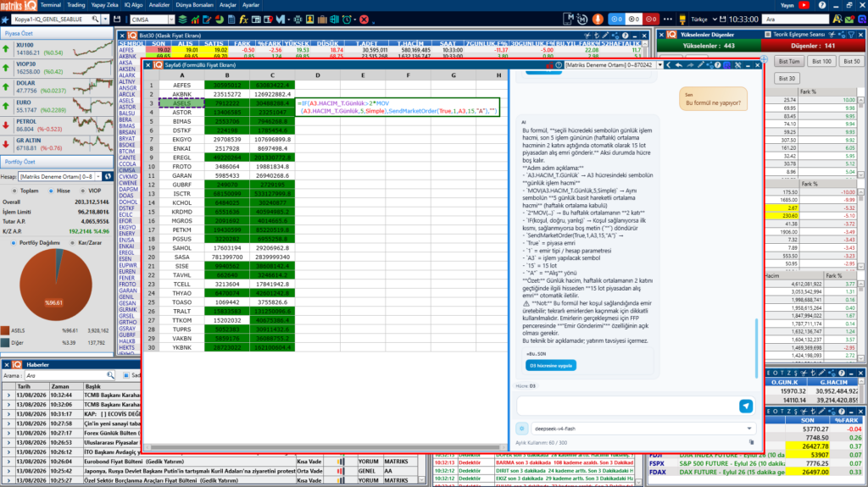Save layout with the floppy disk icon
The width and height of the screenshot is (868, 487).
coord(117,19)
